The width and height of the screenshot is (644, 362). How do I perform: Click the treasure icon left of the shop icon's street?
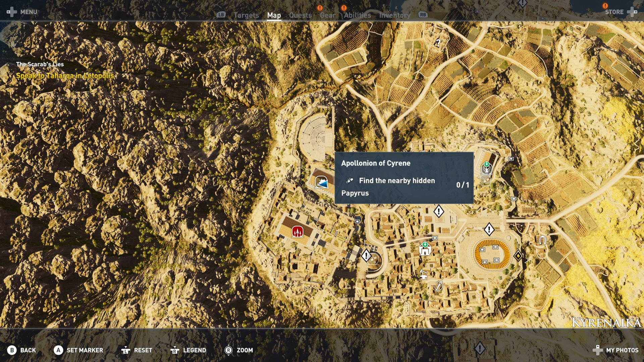pyautogui.click(x=435, y=238)
